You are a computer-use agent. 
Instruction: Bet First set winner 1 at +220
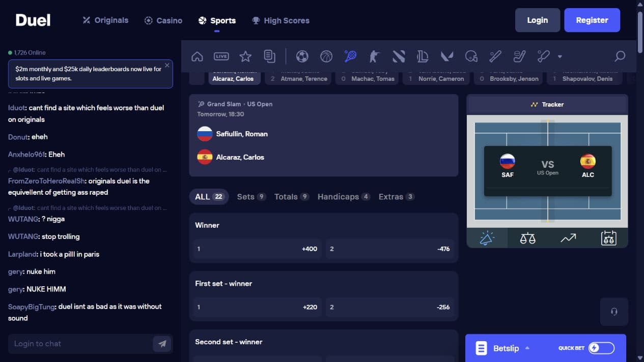[x=258, y=307]
